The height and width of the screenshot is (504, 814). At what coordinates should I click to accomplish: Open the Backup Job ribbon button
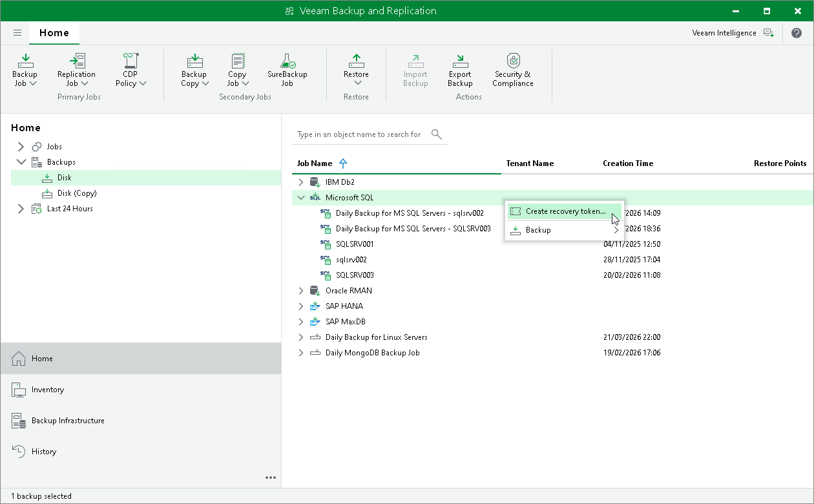[25, 70]
